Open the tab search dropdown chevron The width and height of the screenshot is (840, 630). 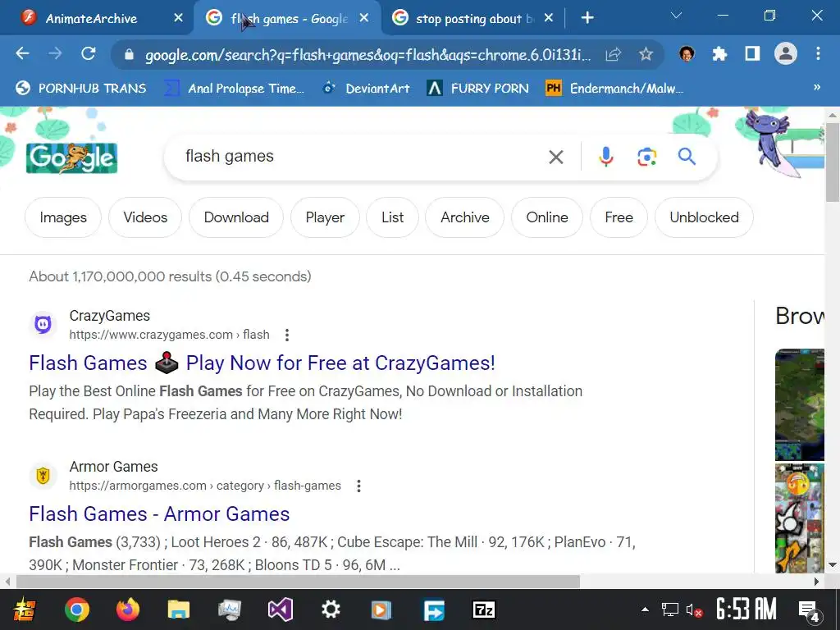point(677,16)
